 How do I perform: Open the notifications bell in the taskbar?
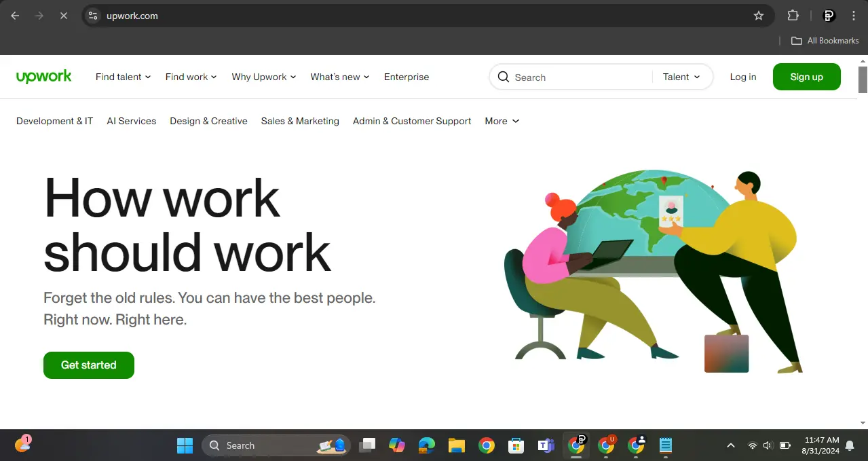pos(850,445)
